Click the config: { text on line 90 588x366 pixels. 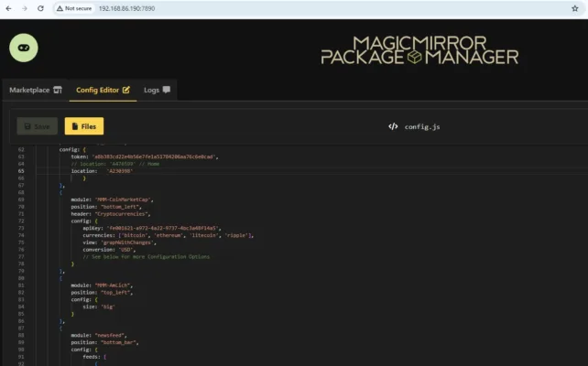point(84,350)
